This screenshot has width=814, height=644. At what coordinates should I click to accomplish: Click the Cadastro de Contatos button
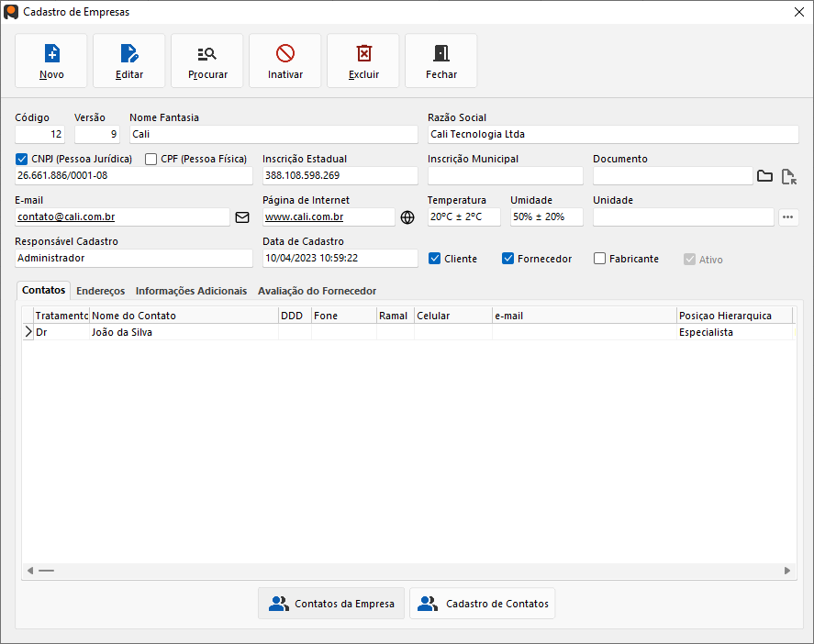(482, 604)
